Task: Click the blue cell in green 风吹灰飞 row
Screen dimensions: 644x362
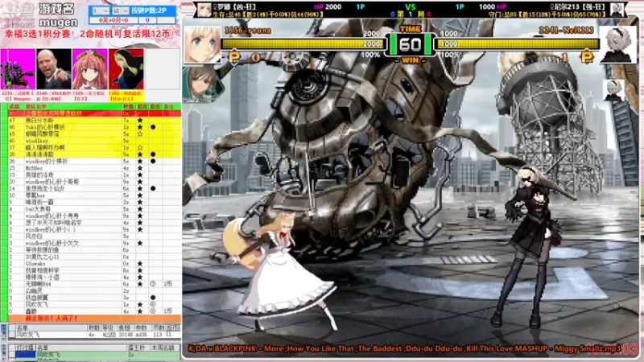Action: click(26, 355)
